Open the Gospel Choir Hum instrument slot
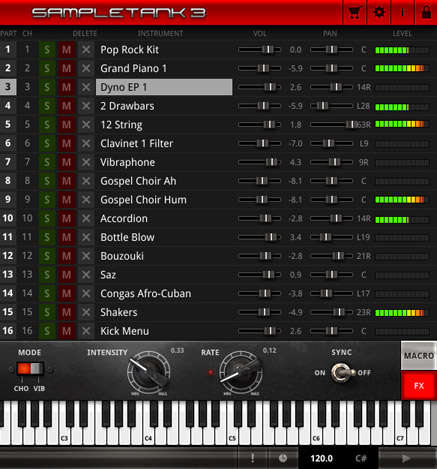 (x=164, y=200)
